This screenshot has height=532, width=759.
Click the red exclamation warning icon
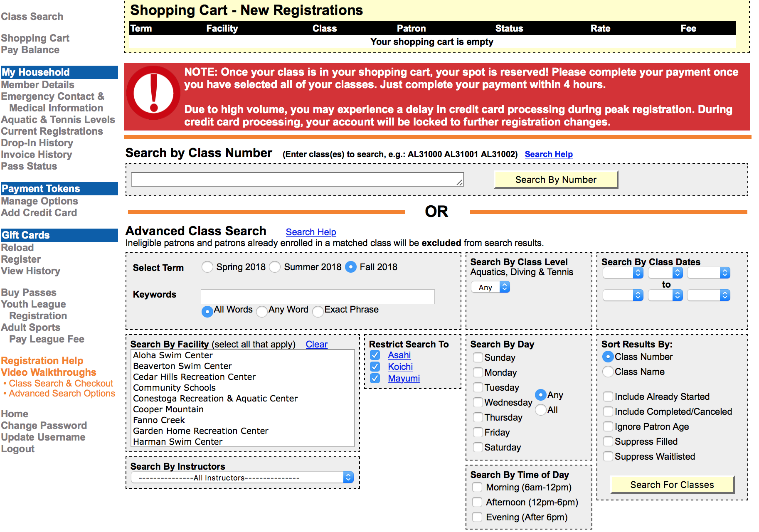[x=153, y=93]
